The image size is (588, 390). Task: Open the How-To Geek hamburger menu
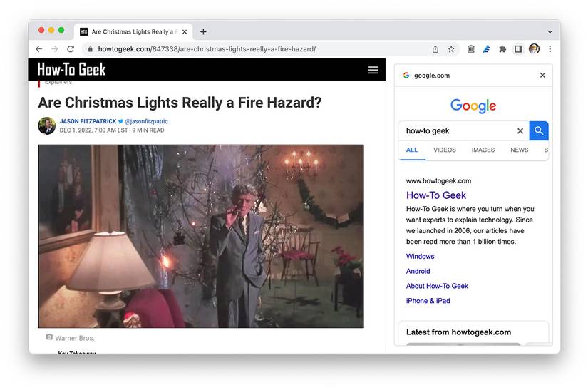(373, 70)
